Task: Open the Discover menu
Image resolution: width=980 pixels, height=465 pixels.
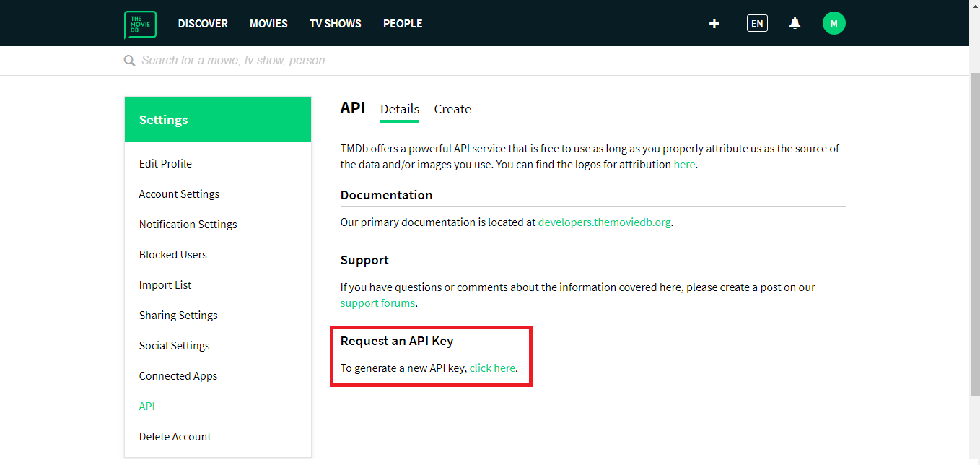Action: (203, 24)
